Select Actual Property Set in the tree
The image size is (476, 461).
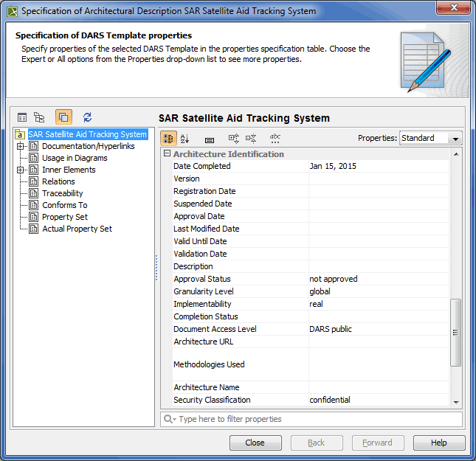coord(77,229)
